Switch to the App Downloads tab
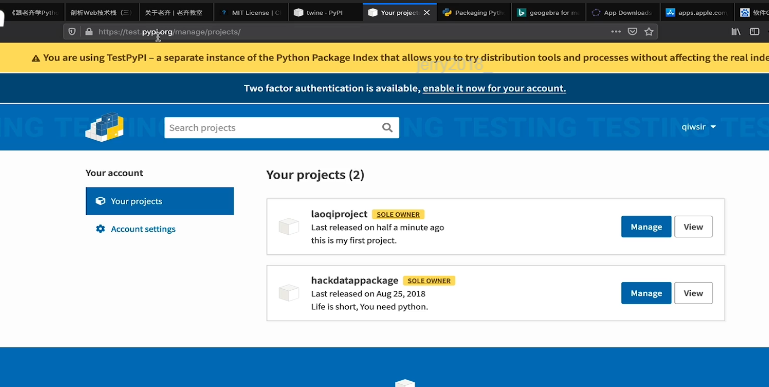Viewport: 769px width, 387px height. pyautogui.click(x=623, y=13)
